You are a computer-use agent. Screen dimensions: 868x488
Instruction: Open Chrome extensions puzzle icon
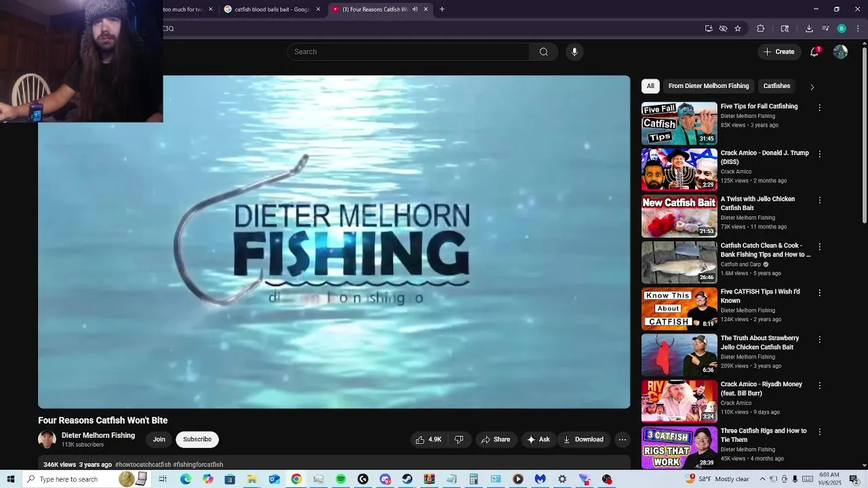pyautogui.click(x=760, y=28)
